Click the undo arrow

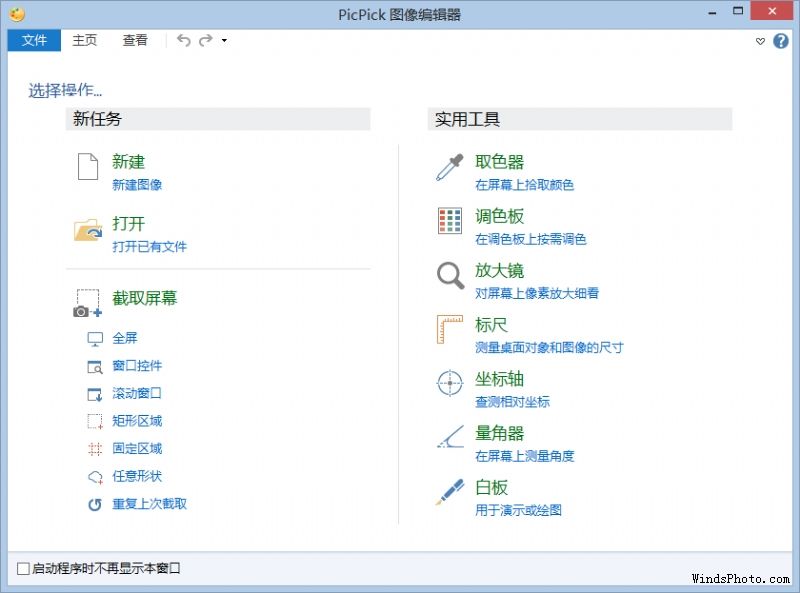click(184, 40)
